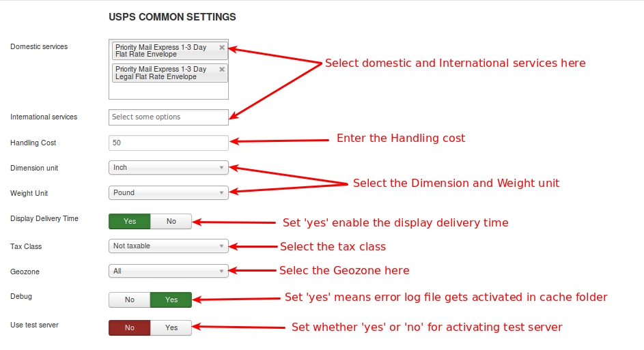Image resolution: width=644 pixels, height=350 pixels.
Task: Click the Dimension unit dropdown arrow
Action: (x=221, y=167)
